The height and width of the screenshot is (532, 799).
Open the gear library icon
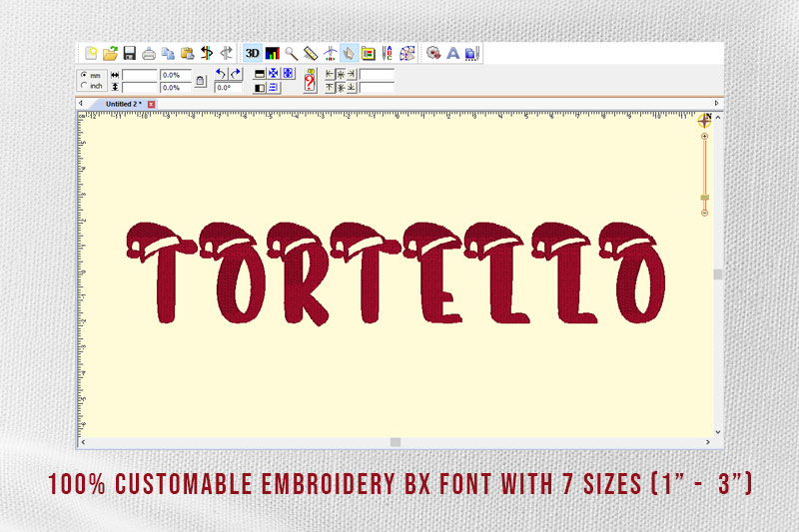click(x=433, y=53)
